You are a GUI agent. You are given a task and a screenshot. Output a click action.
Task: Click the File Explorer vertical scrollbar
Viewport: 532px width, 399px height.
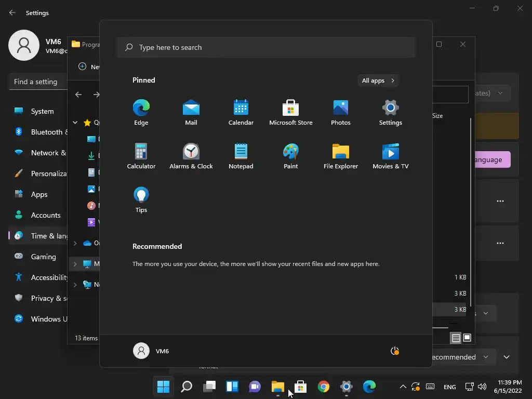click(x=471, y=212)
